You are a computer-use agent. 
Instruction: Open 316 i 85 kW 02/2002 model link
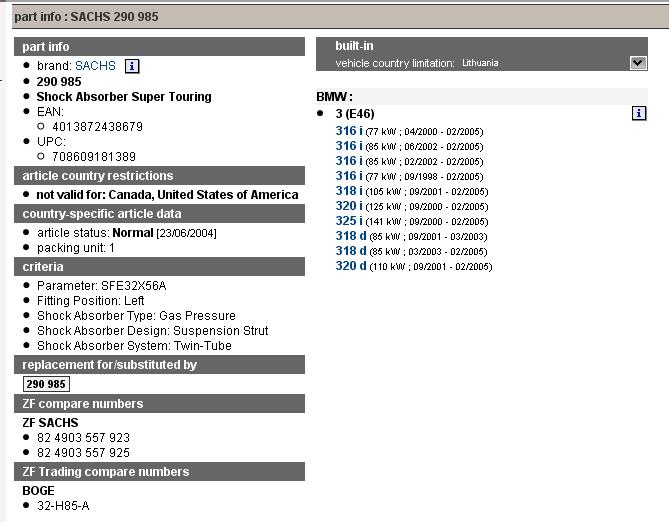349,161
